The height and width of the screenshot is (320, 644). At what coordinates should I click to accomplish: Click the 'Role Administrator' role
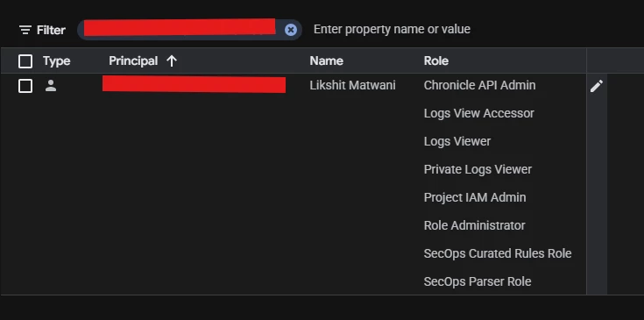(474, 225)
